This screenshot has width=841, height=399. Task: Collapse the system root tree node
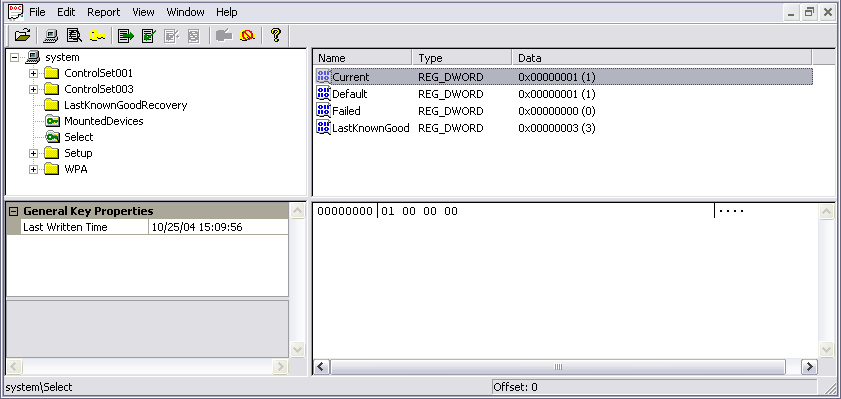[14, 57]
